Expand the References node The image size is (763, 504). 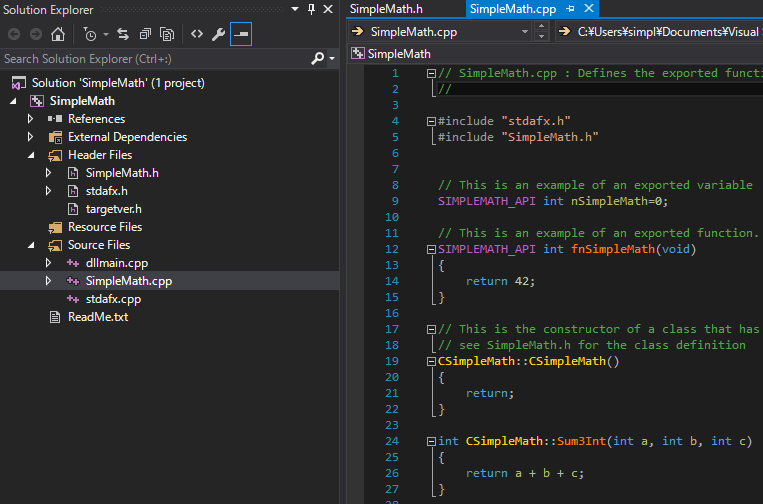click(31, 119)
